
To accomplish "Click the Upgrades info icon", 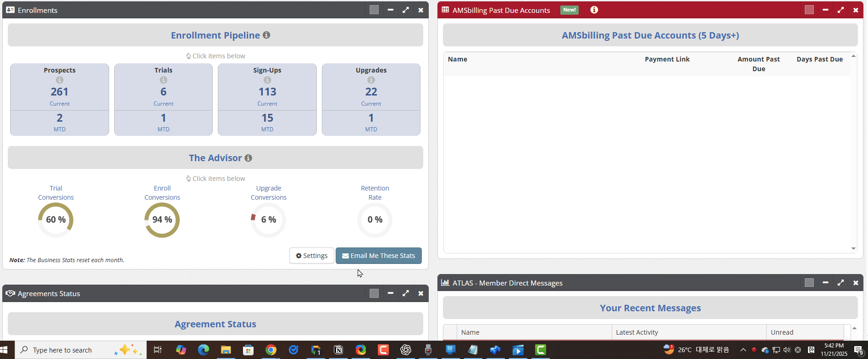I will 371,80.
